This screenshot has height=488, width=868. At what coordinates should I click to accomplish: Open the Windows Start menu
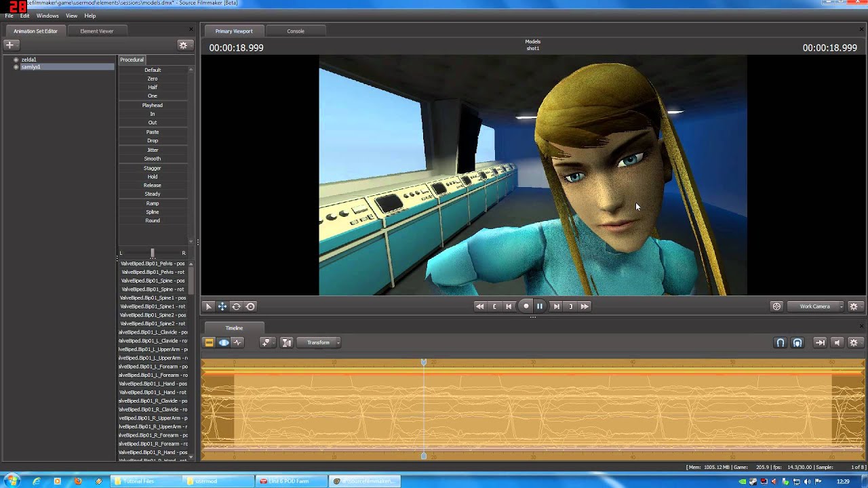(12, 481)
